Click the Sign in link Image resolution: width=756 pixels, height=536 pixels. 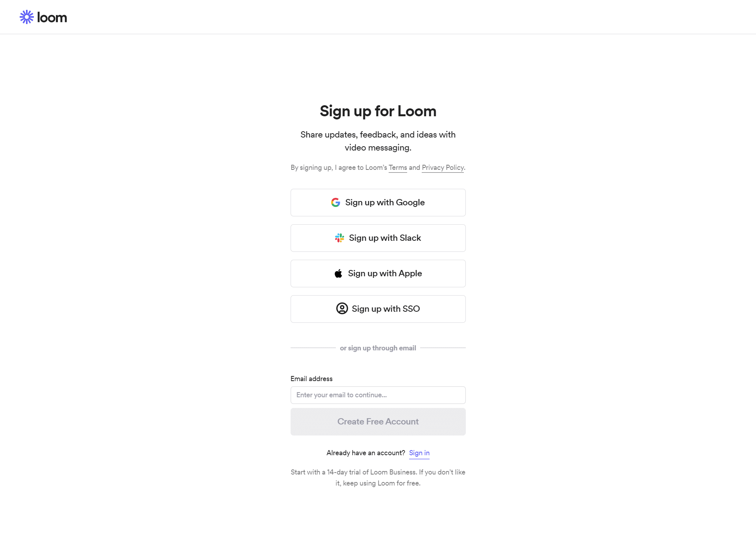(x=419, y=453)
